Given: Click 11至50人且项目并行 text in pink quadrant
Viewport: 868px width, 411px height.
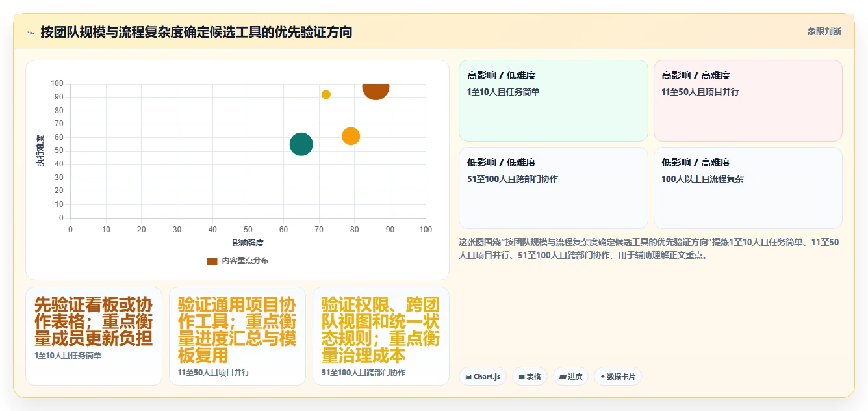Looking at the screenshot, I should 700,92.
